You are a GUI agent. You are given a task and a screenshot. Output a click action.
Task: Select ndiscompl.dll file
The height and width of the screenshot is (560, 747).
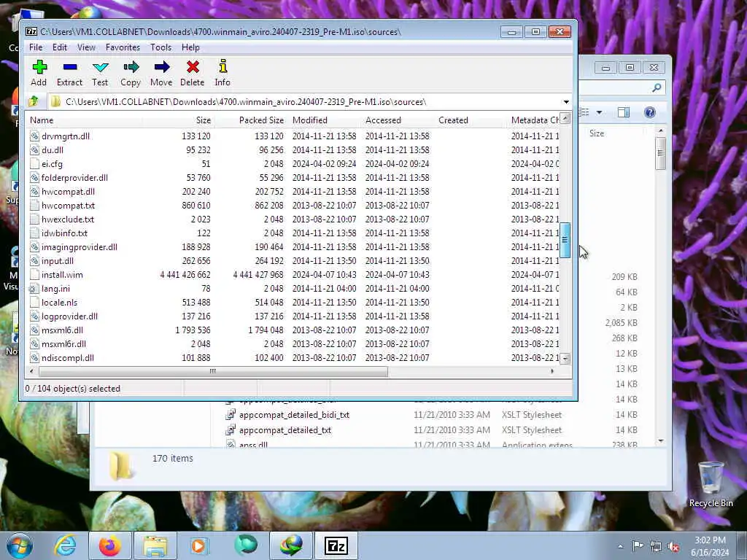[68, 357]
